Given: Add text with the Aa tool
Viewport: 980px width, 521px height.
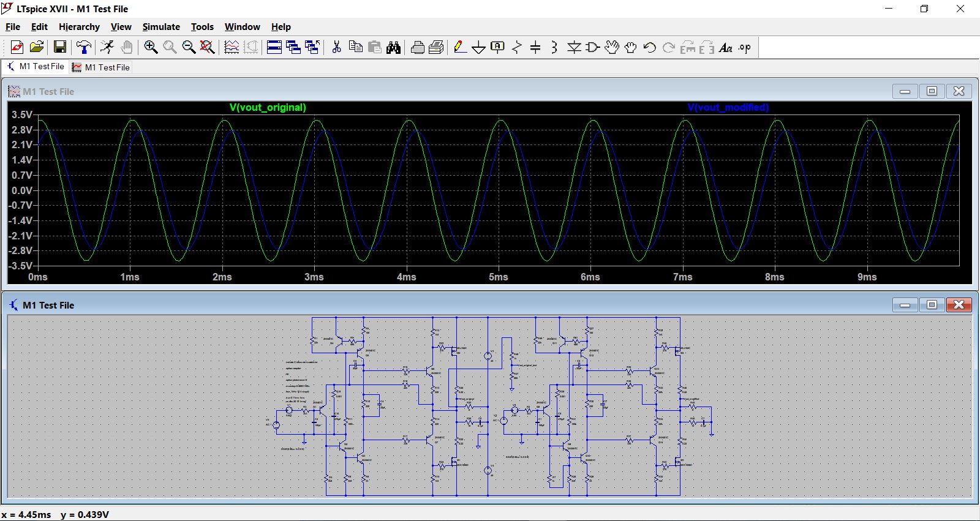Looking at the screenshot, I should pos(726,47).
